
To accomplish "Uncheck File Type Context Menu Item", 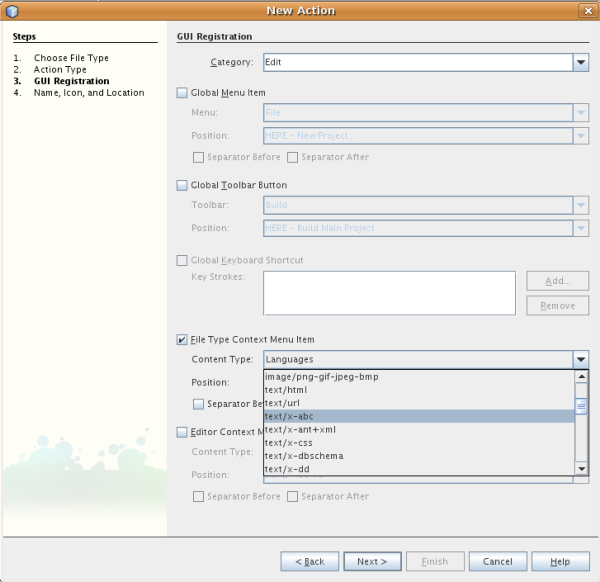I will coord(182,340).
